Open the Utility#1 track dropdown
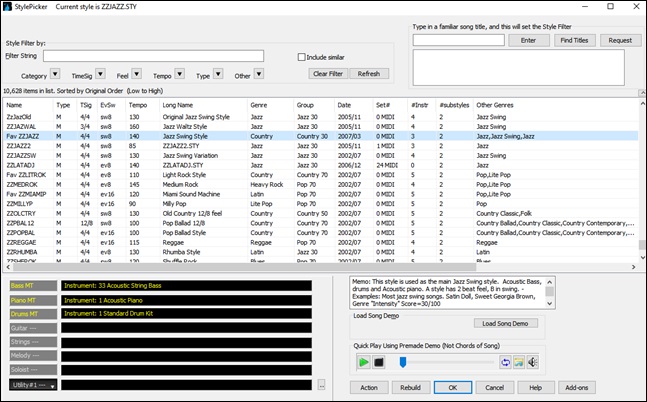This screenshot has width=647, height=402. point(51,384)
